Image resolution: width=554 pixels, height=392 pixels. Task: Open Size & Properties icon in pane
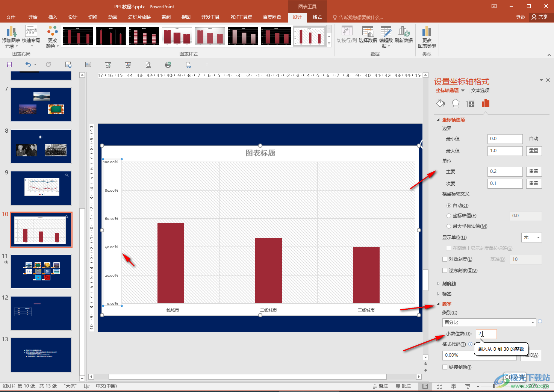[x=471, y=103]
